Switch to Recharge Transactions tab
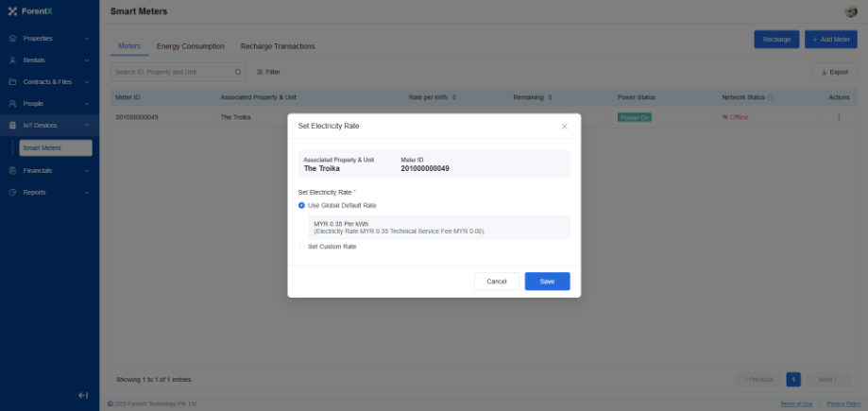 278,46
